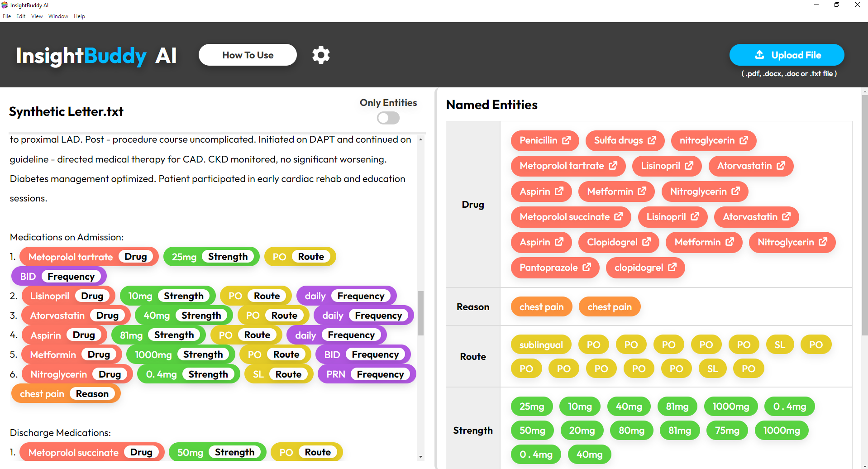The image size is (868, 469).
Task: Toggle the Only Entities switch
Action: (x=388, y=118)
